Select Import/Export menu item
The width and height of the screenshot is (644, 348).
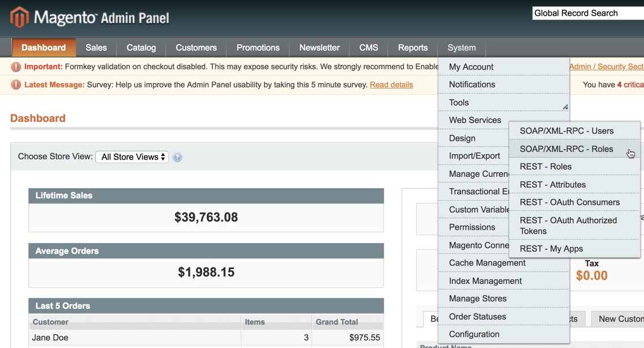[x=474, y=156]
